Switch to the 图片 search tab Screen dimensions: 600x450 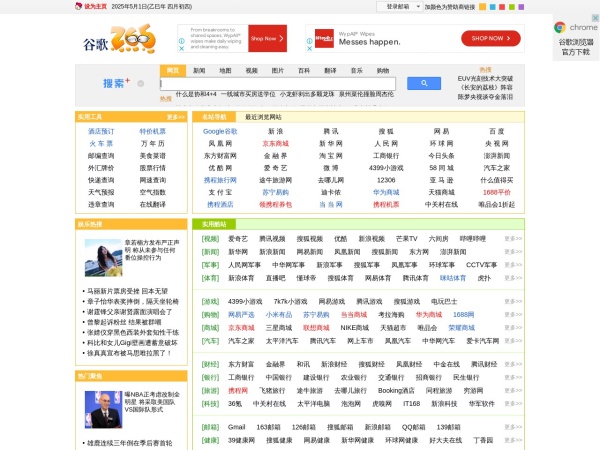click(x=278, y=70)
